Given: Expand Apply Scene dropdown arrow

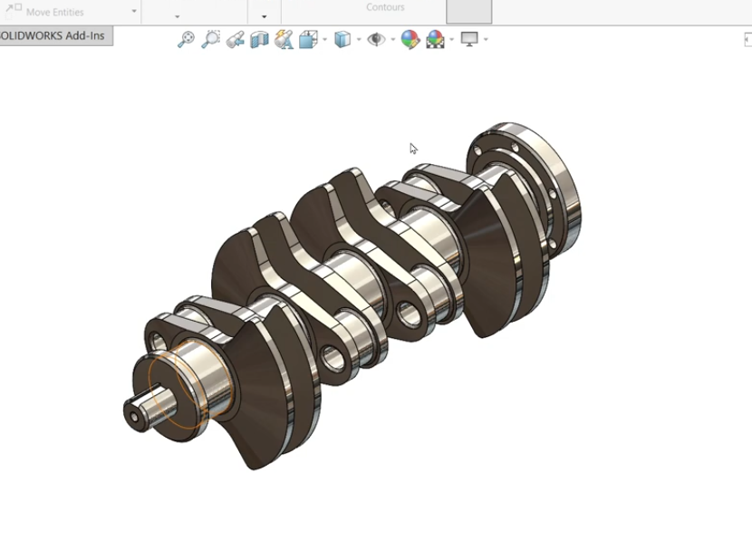Looking at the screenshot, I should click(x=451, y=39).
